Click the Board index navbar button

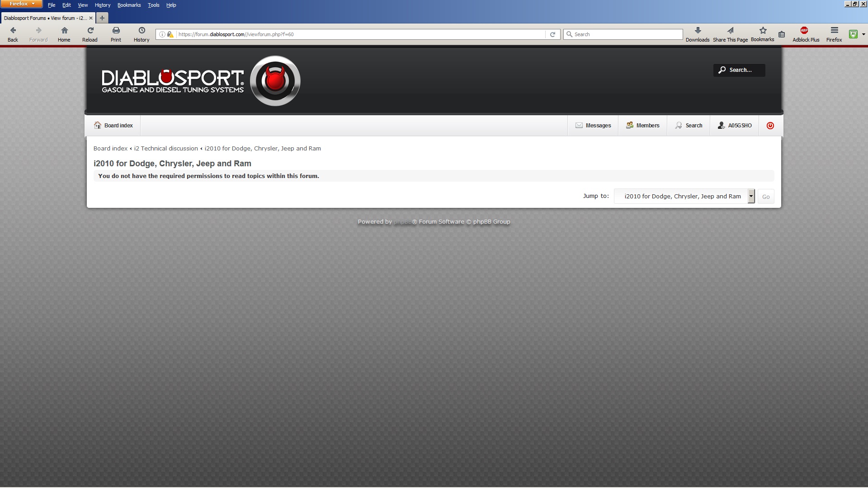113,126
